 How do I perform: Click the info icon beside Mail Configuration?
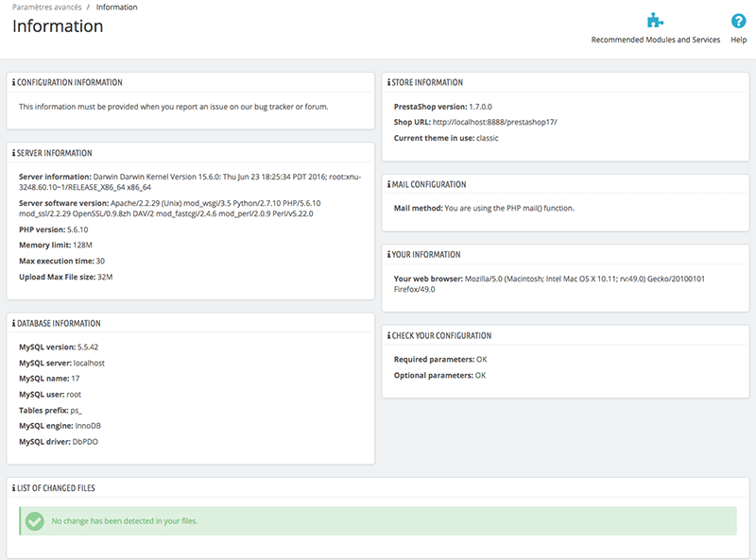point(389,185)
